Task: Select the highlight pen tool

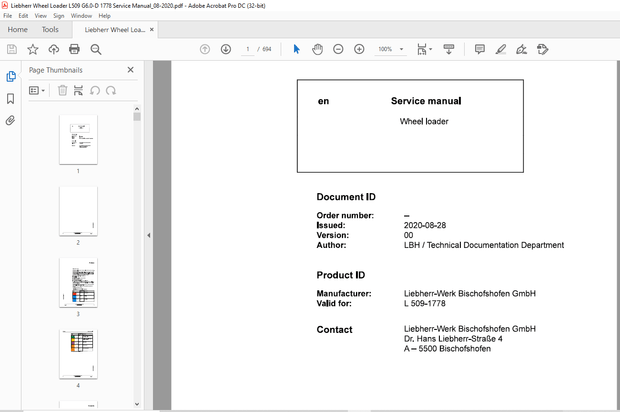Action: click(x=501, y=49)
